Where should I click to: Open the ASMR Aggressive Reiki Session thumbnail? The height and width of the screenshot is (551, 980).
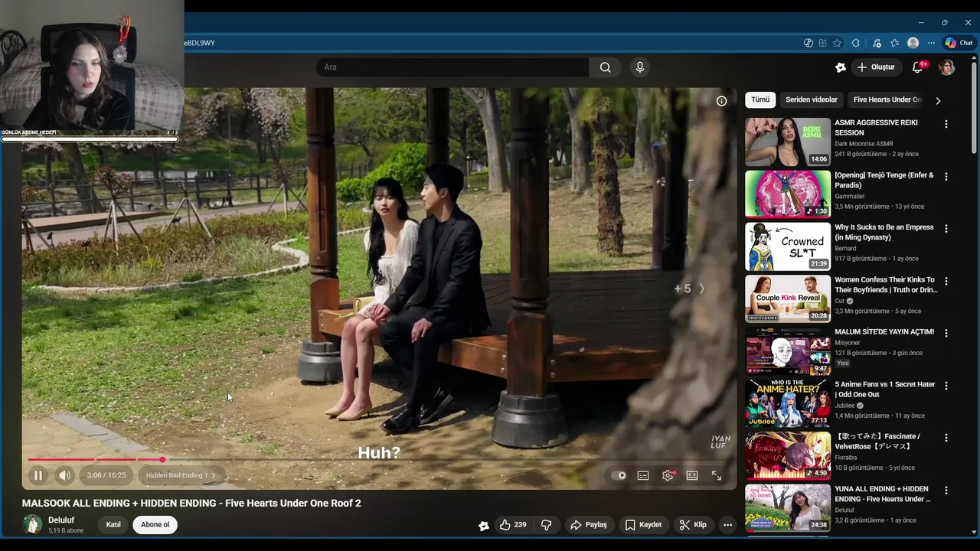788,142
